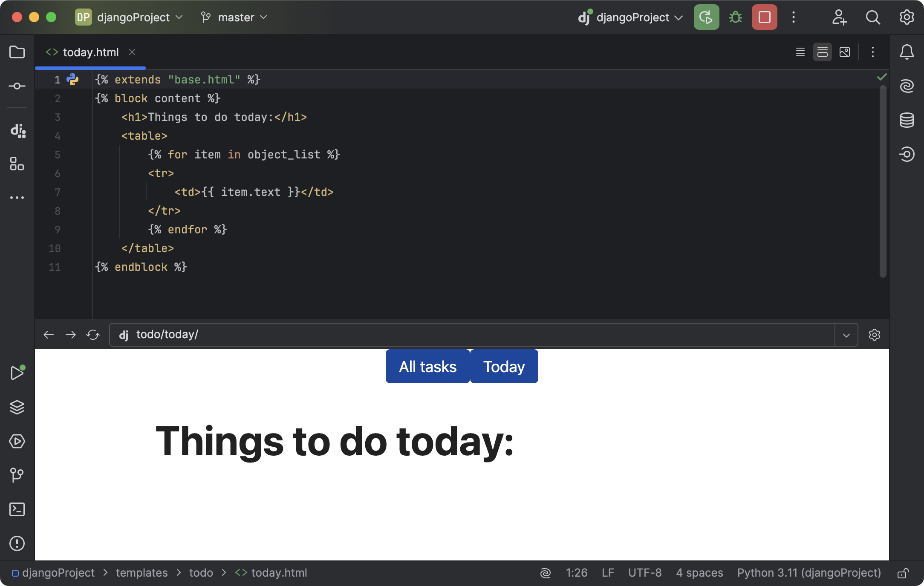Viewport: 924px width, 586px height.
Task: Reload the page preview
Action: [x=92, y=335]
